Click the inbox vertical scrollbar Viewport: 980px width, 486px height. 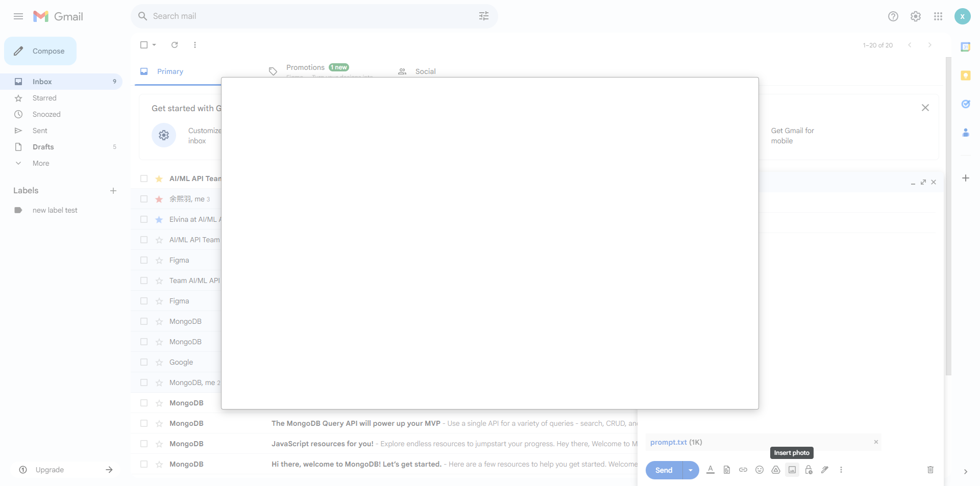pyautogui.click(x=948, y=217)
